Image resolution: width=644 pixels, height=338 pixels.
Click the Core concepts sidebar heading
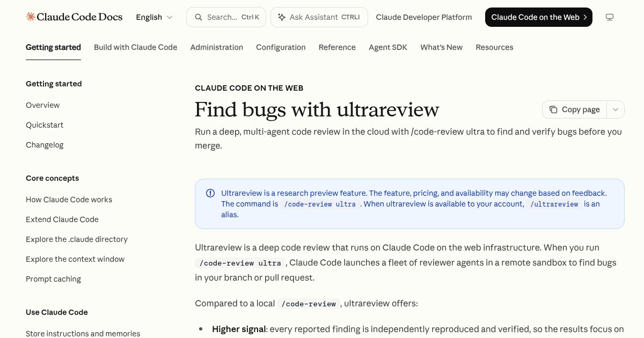[52, 178]
